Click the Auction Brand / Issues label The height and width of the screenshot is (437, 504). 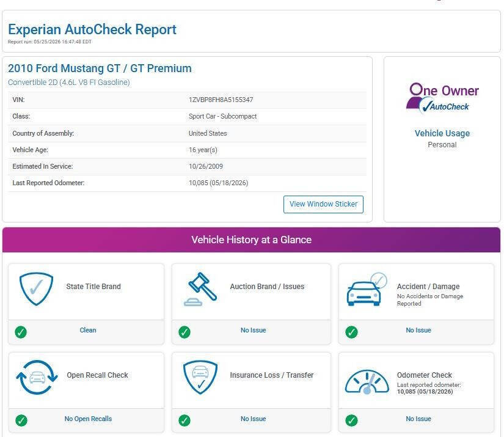coord(267,287)
